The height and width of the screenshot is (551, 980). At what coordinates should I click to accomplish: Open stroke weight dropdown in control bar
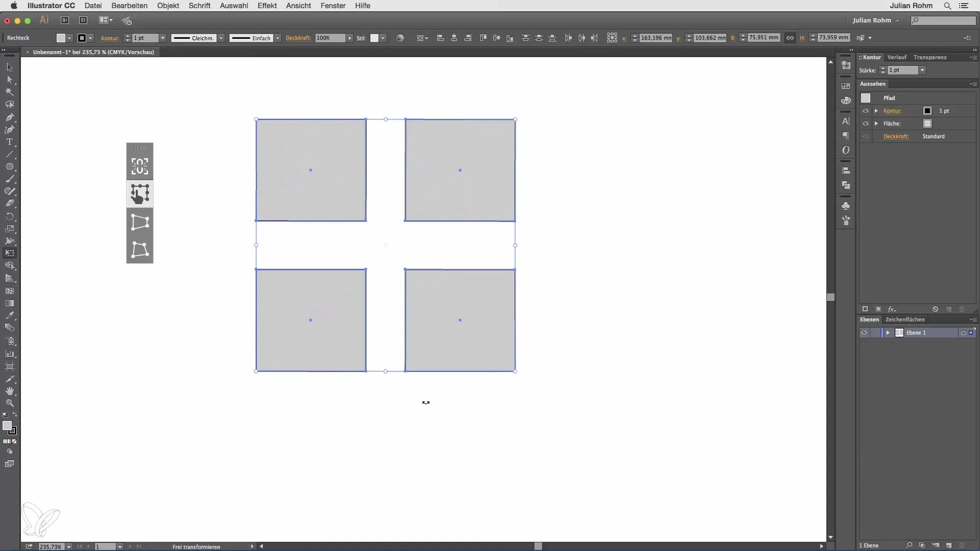point(163,38)
